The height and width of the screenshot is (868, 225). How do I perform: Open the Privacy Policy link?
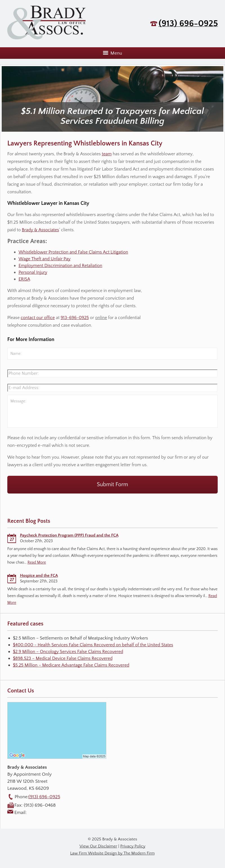(133, 846)
